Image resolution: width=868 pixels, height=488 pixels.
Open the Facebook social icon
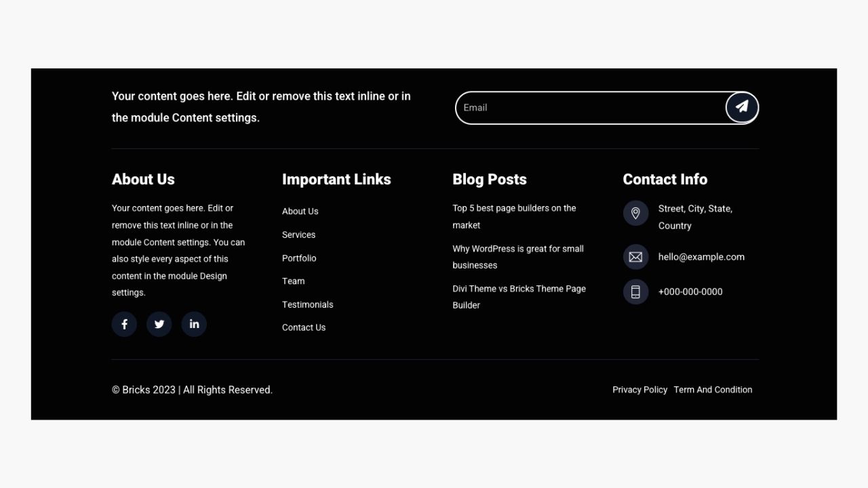(x=124, y=324)
